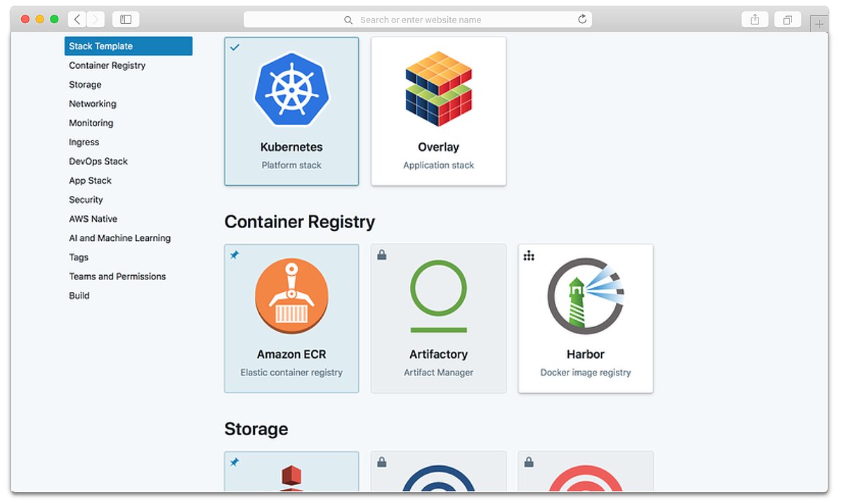This screenshot has width=842, height=504.
Task: Click 'Elastic container registry' text
Action: tap(291, 373)
